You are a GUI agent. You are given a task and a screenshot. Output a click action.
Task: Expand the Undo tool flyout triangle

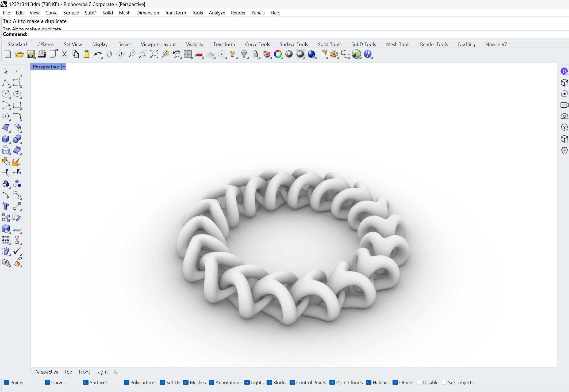pos(102,58)
